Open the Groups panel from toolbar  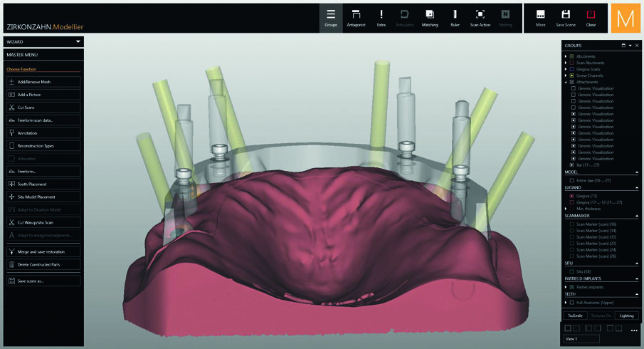[x=331, y=19]
